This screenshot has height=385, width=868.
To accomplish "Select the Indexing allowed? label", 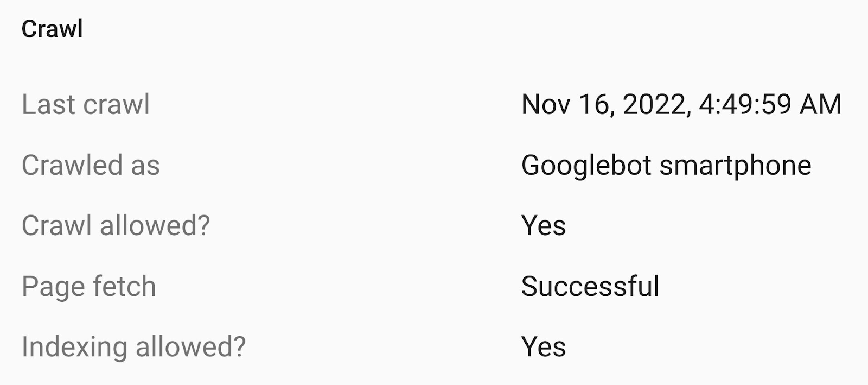I will [133, 347].
